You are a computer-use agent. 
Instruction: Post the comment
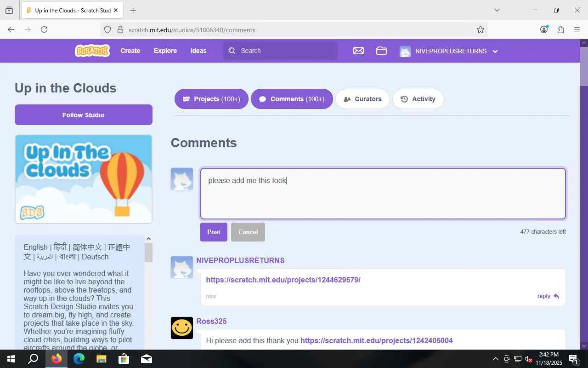[x=214, y=232]
